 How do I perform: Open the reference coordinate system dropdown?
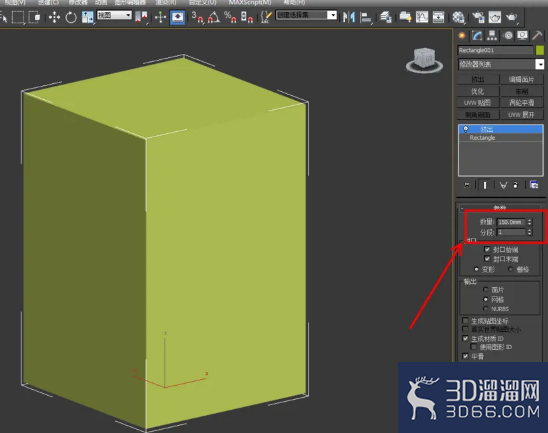[x=114, y=15]
